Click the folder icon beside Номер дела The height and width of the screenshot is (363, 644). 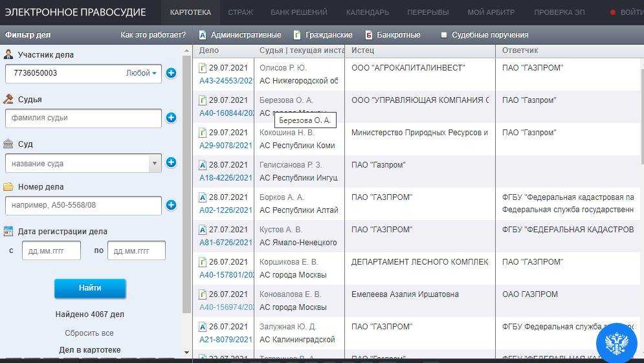[8, 187]
